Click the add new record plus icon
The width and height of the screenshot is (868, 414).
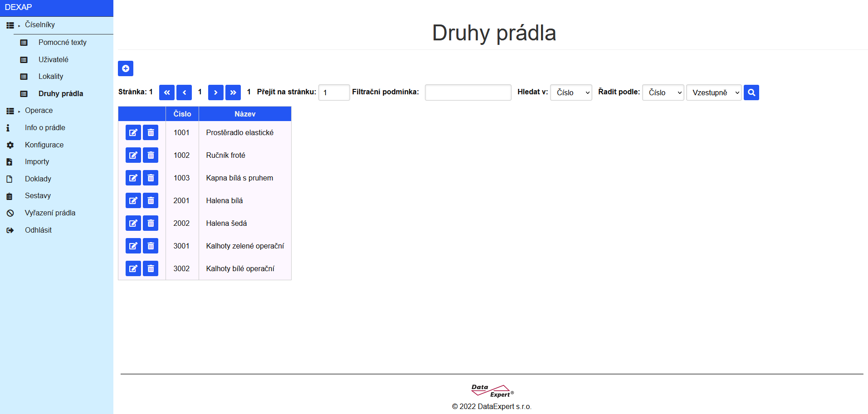(x=126, y=68)
